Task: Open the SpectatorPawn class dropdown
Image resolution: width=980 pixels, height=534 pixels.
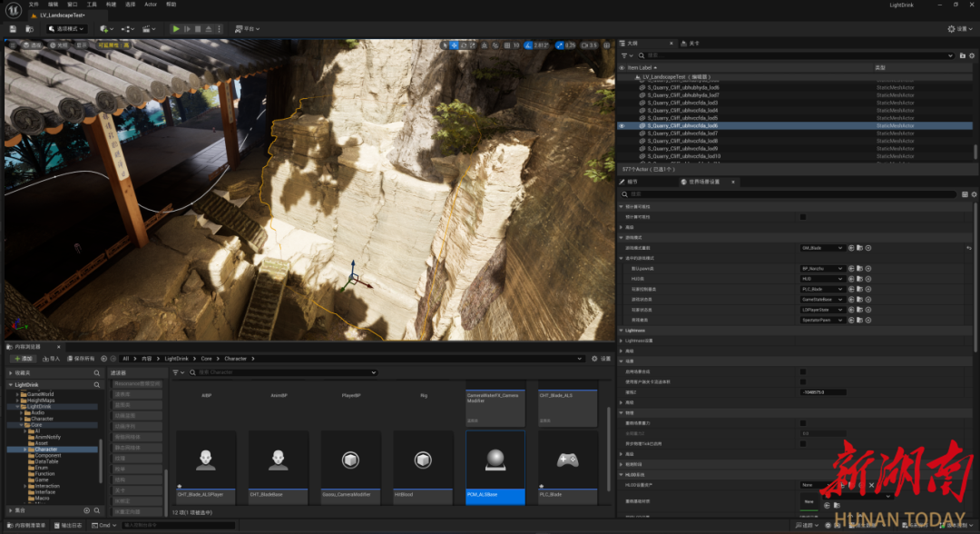Action: 822,321
